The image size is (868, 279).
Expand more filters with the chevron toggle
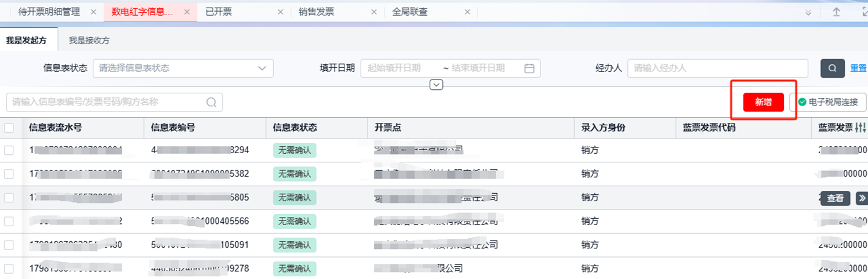click(437, 85)
